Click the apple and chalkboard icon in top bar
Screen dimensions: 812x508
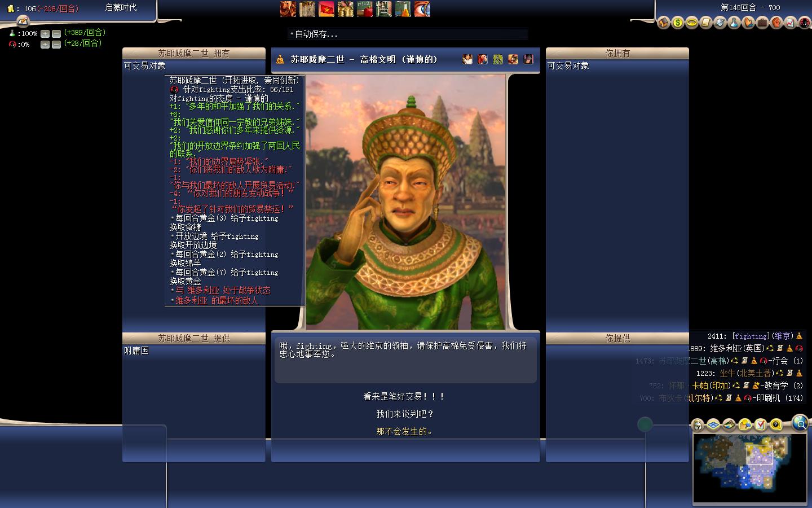tap(365, 8)
